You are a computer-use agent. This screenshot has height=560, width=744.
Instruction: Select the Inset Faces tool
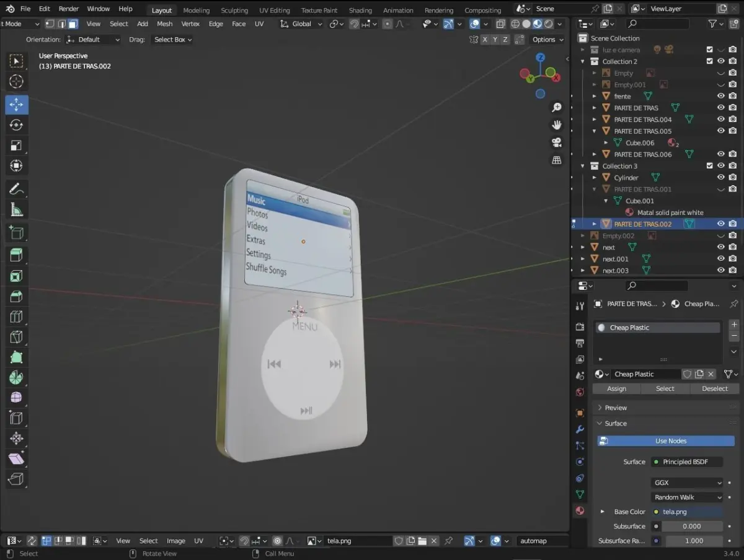(17, 276)
